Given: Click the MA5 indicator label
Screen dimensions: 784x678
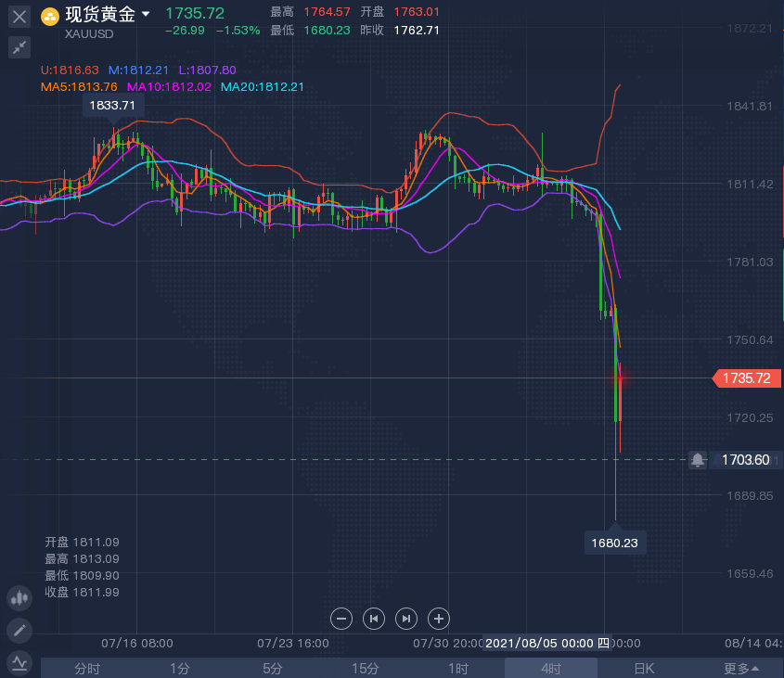Looking at the screenshot, I should [x=79, y=87].
